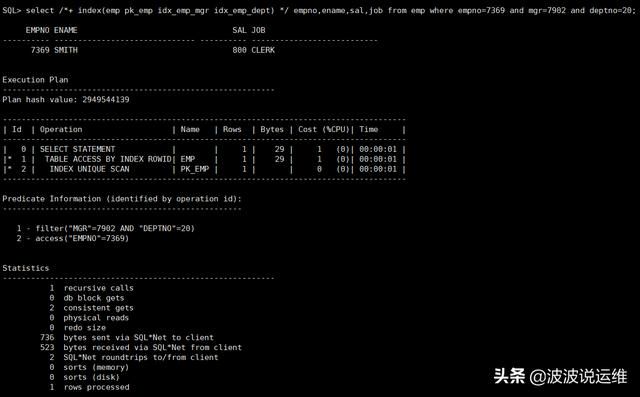
Task: Select the ENAME column header in results
Action: pos(66,30)
